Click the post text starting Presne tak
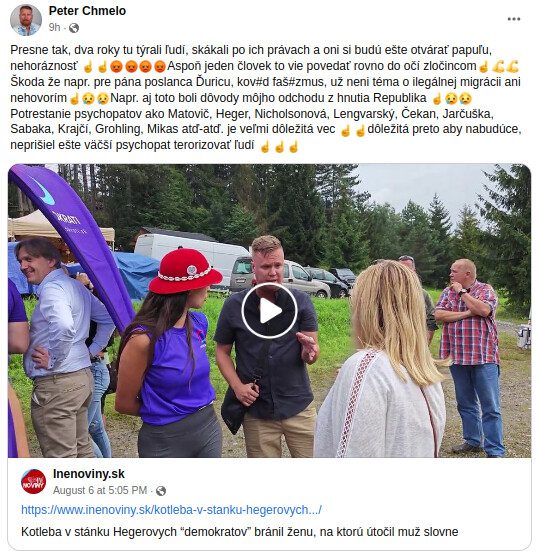The image size is (538, 551). pos(266,97)
